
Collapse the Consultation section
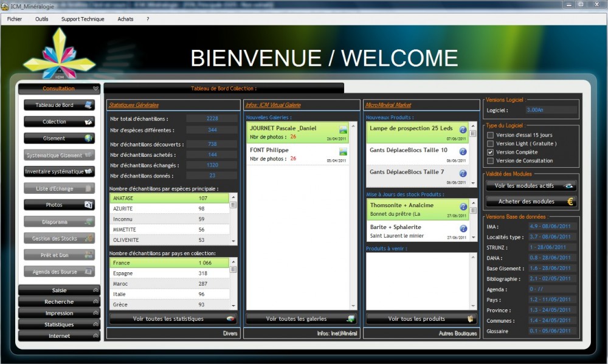click(59, 89)
